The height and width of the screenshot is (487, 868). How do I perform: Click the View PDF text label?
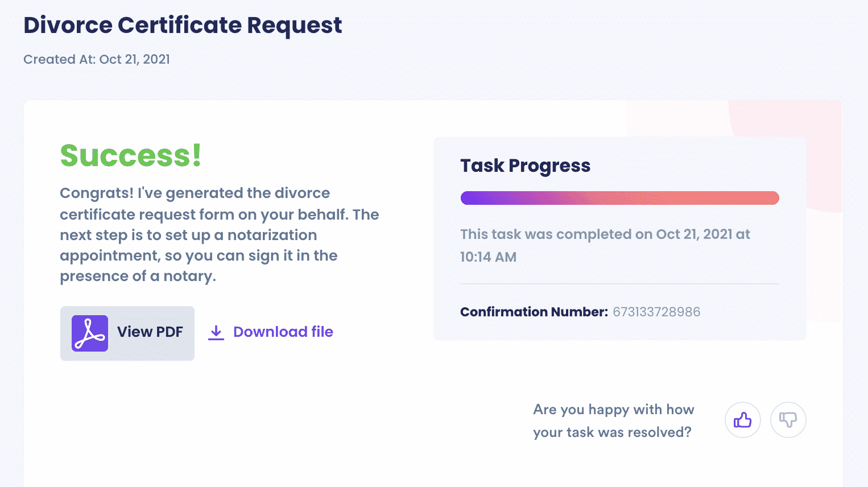tap(150, 332)
